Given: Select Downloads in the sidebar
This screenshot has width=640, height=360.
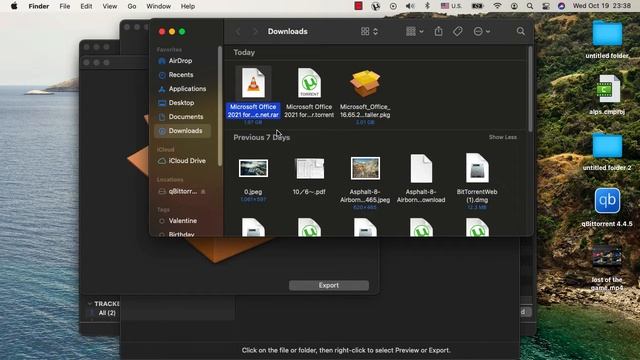Looking at the screenshot, I should point(182,131).
